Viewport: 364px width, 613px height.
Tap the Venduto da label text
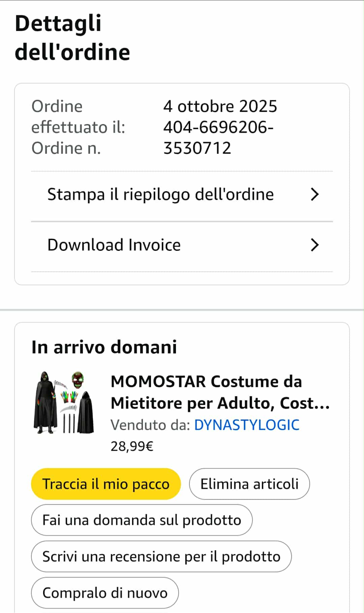pyautogui.click(x=151, y=425)
